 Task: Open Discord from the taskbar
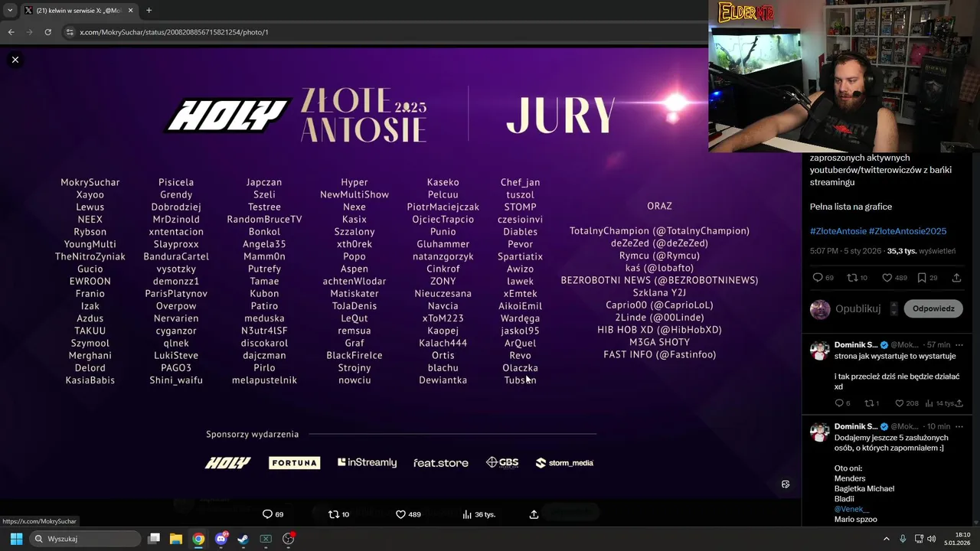tap(221, 539)
